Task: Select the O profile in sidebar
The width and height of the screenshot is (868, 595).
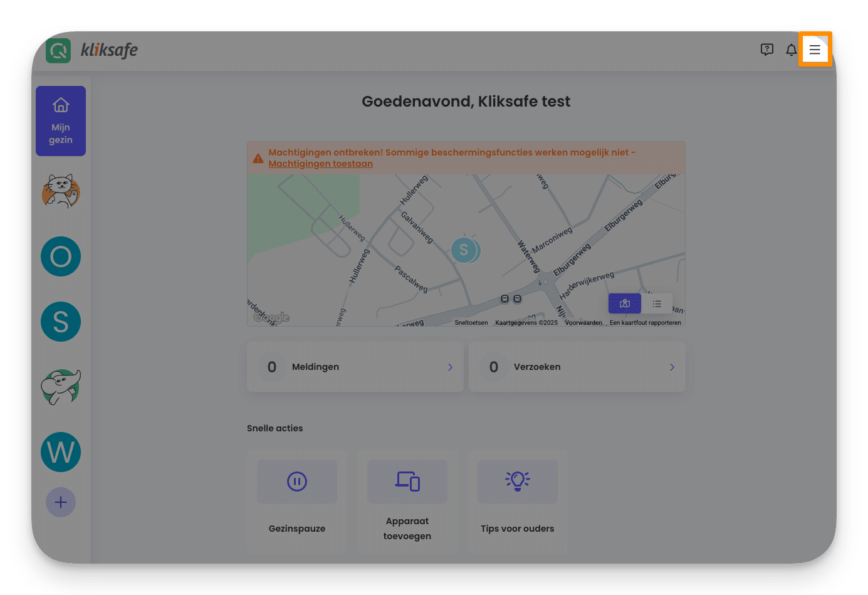Action: [x=61, y=256]
